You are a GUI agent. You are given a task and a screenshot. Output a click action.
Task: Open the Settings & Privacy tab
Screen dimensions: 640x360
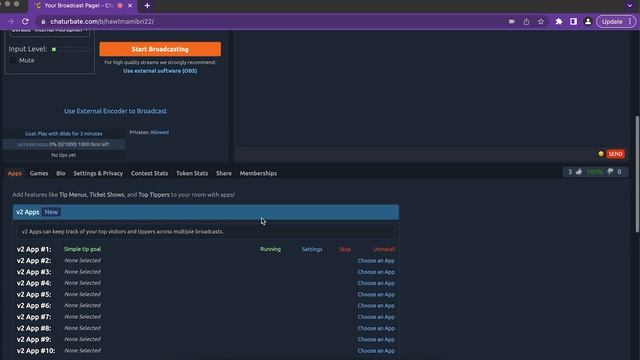(98, 173)
